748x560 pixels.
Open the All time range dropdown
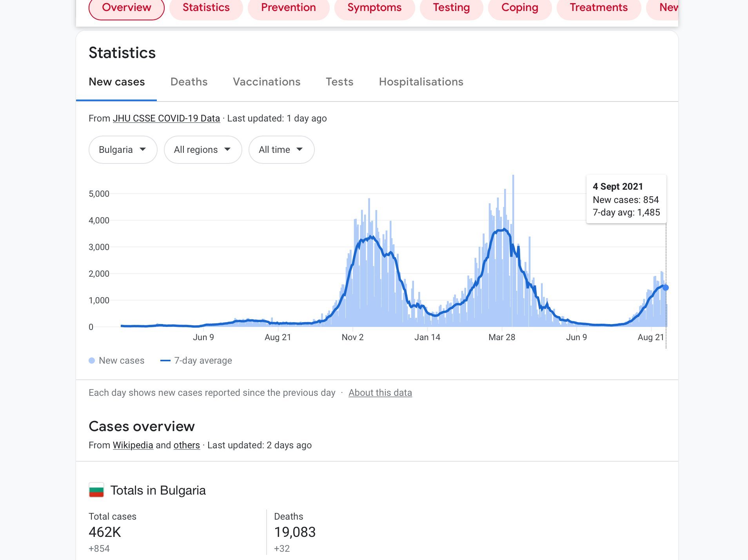pos(281,150)
